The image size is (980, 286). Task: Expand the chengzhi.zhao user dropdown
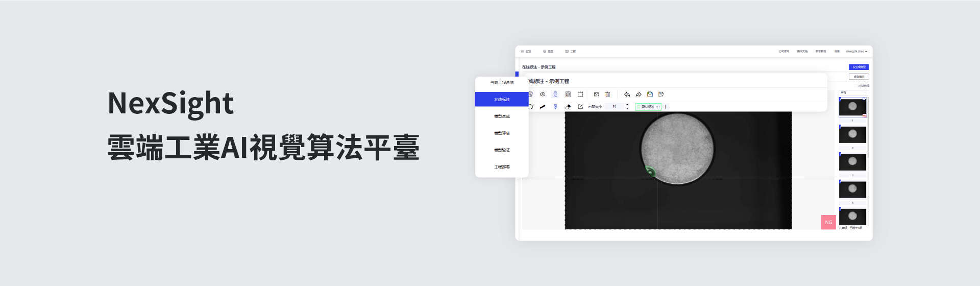tap(856, 52)
